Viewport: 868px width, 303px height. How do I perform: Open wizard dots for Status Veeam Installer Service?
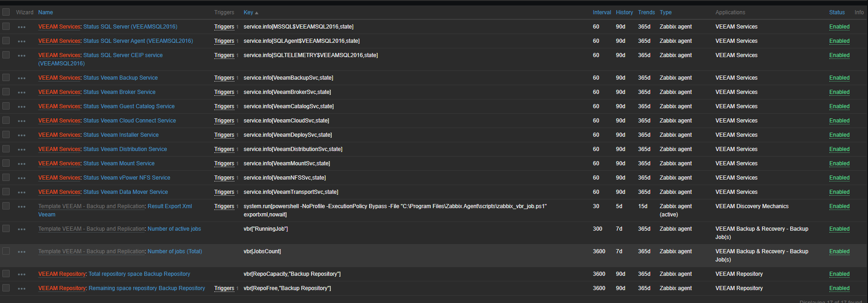[x=22, y=135]
